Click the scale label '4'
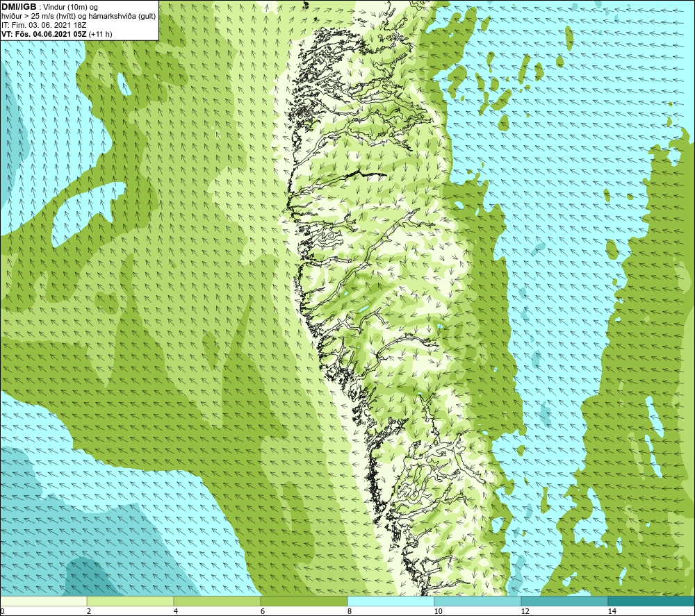The image size is (695, 616). [176, 611]
